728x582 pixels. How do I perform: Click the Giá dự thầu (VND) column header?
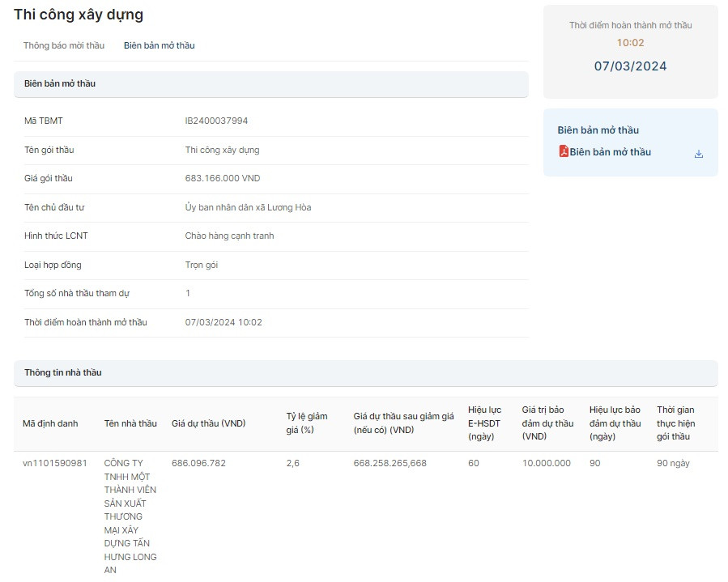point(208,423)
